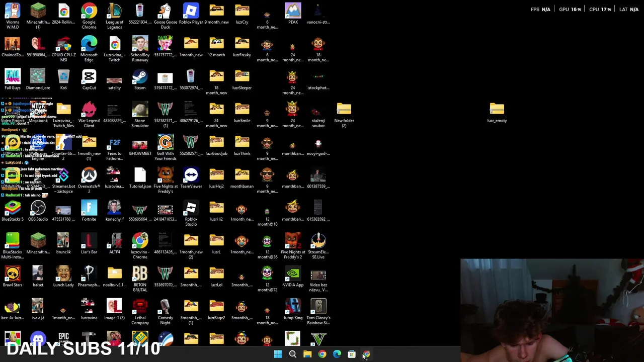The height and width of the screenshot is (362, 644).
Task: Select Five Nights at Freddy's 2 icon
Action: (x=293, y=246)
